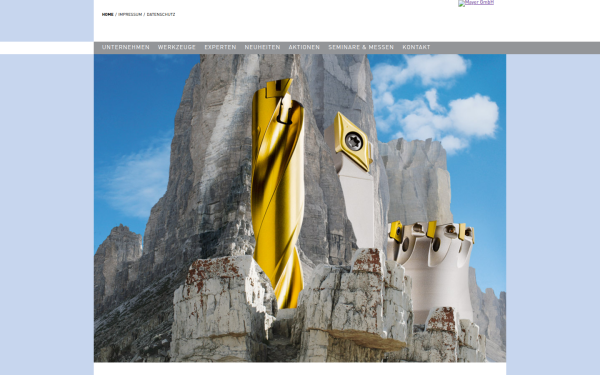Select the Experten navigation item
Image resolution: width=600 pixels, height=375 pixels.
pos(220,47)
